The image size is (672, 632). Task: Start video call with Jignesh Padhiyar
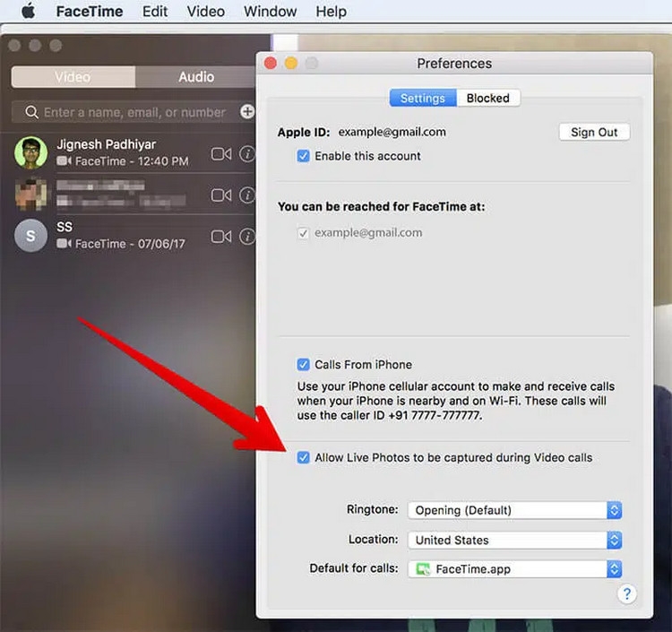[221, 153]
